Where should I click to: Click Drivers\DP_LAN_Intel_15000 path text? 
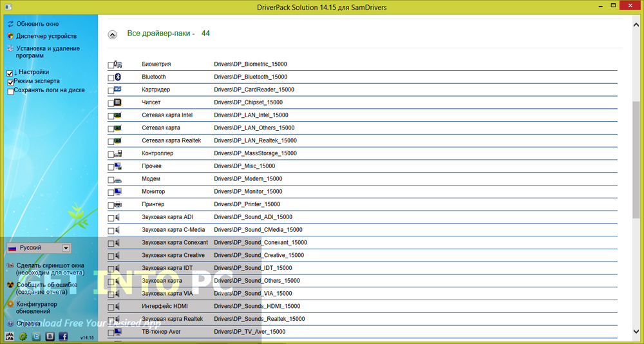click(251, 115)
